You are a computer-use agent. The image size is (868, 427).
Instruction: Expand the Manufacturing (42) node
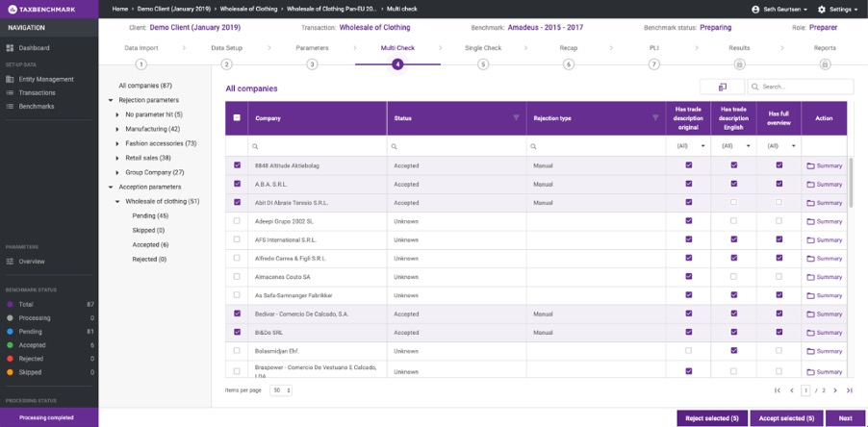117,129
